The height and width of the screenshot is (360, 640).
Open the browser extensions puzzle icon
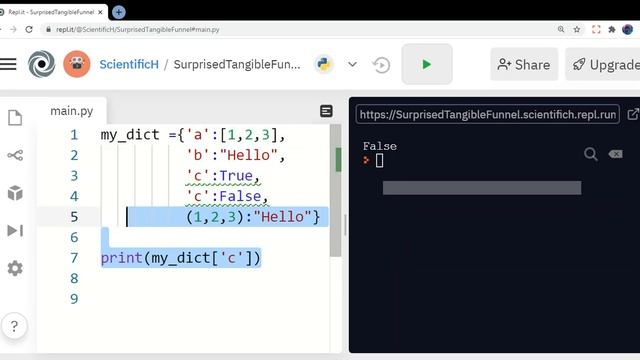(x=612, y=29)
